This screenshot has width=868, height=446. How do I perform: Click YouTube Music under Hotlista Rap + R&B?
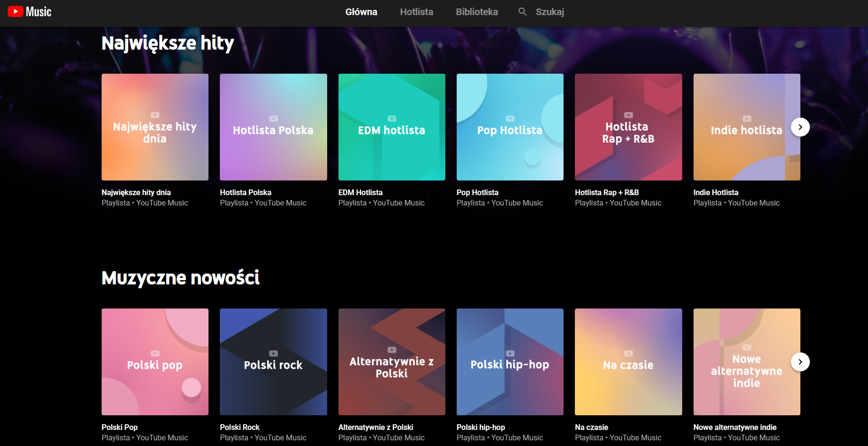[x=635, y=203]
